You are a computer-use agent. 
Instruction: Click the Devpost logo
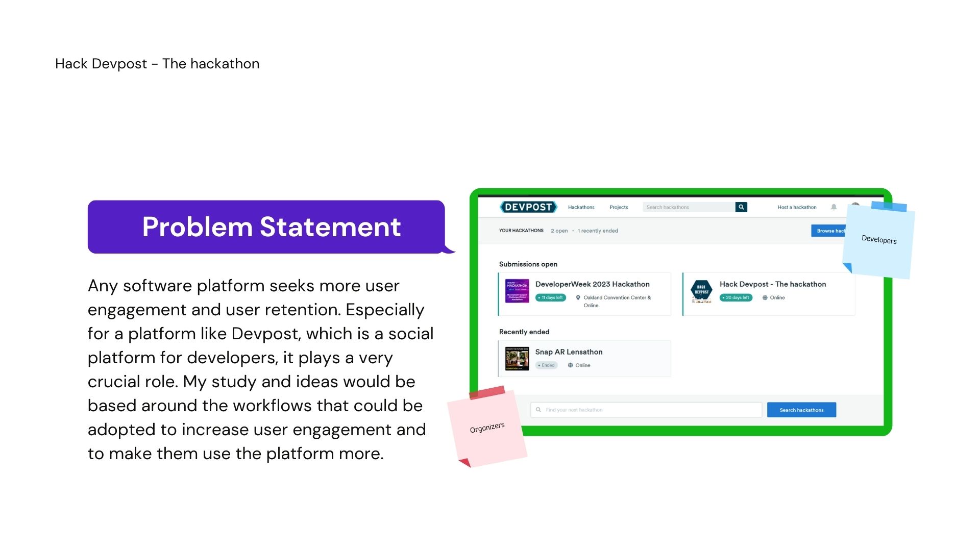point(528,207)
